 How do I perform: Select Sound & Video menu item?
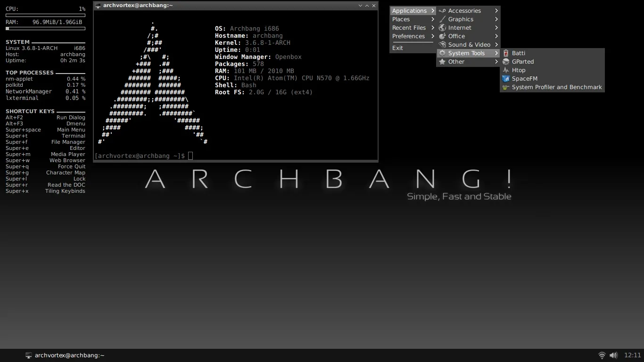point(469,45)
